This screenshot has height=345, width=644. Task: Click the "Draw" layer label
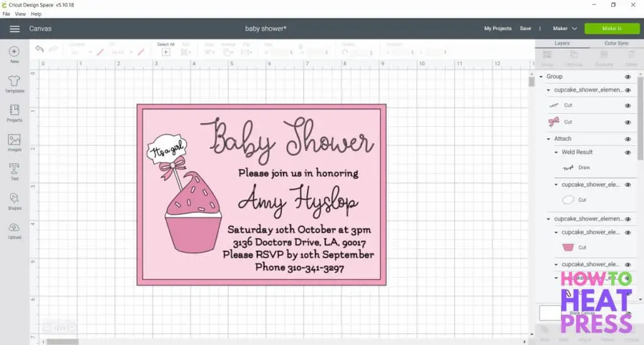coord(584,168)
